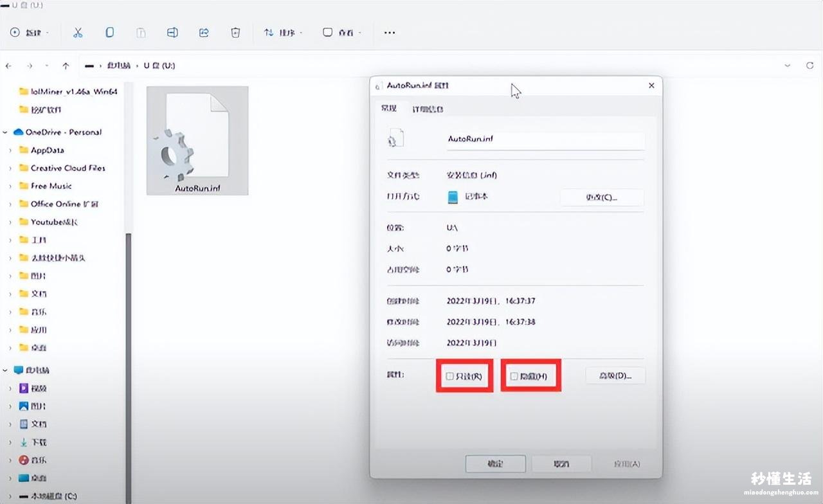This screenshot has height=504, width=823.
Task: Expand the Creative Cloud Files node
Action: [x=10, y=168]
